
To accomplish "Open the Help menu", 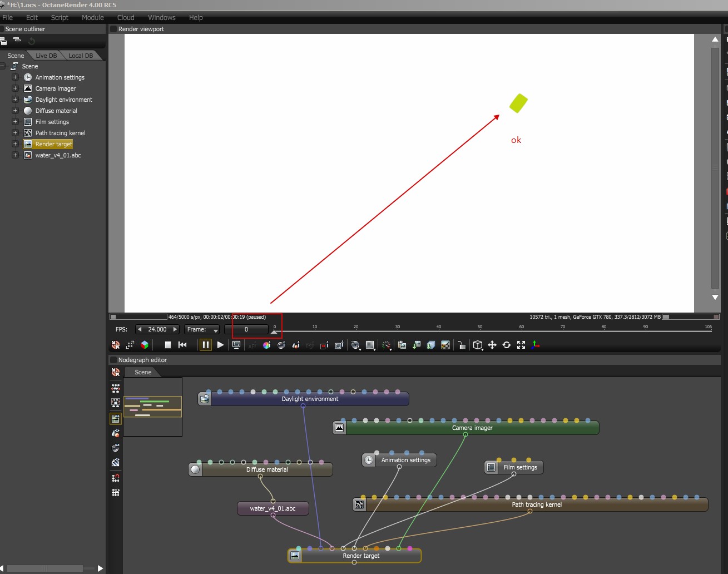I will pos(196,17).
